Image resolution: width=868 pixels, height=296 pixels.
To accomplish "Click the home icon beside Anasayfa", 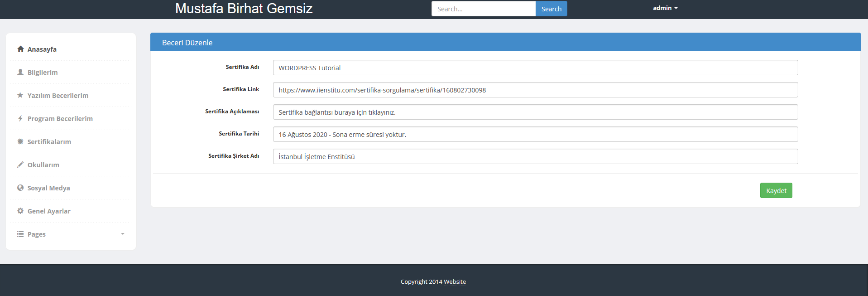I will click(x=20, y=49).
